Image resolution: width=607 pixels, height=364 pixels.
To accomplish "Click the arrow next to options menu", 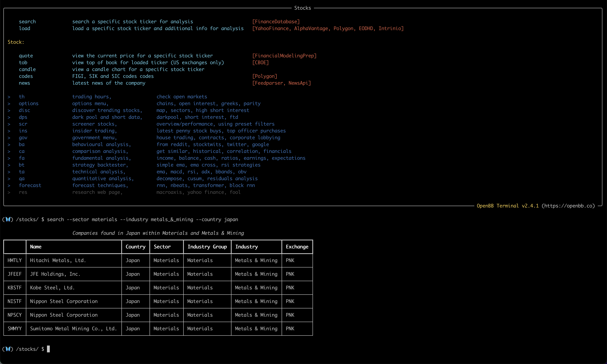I will tap(9, 104).
